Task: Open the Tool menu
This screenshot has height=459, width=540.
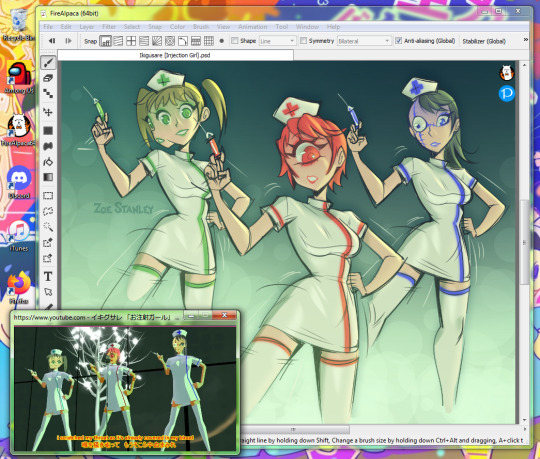Action: (x=282, y=27)
